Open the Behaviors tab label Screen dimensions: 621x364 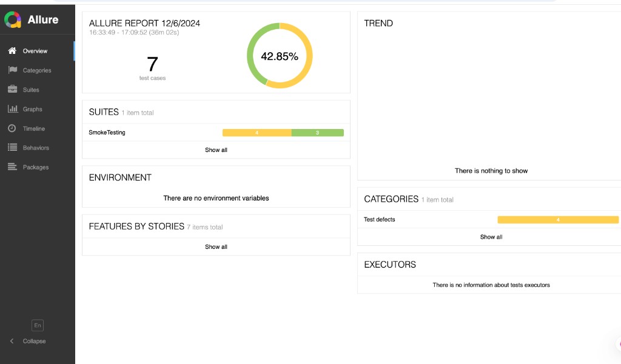coord(36,148)
